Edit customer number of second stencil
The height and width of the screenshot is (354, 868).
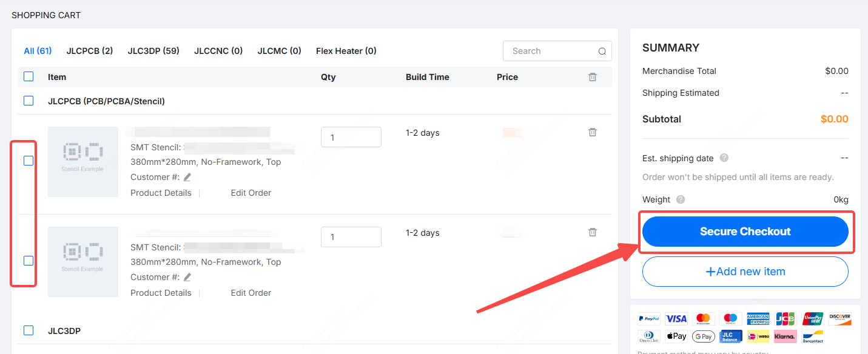click(x=187, y=277)
